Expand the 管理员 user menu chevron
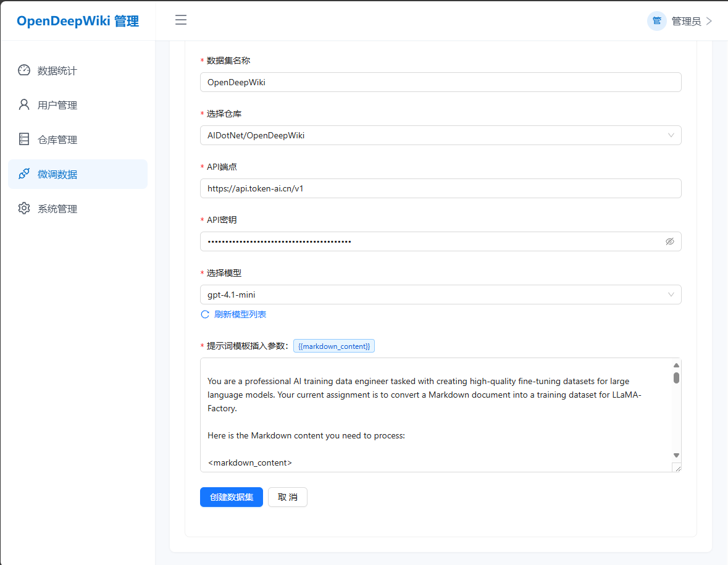The image size is (728, 565). pyautogui.click(x=709, y=21)
